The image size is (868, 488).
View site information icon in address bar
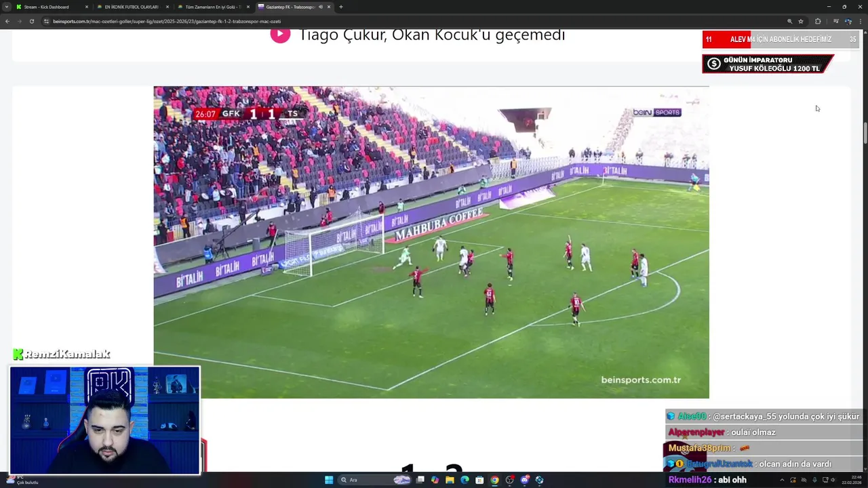pos(47,21)
